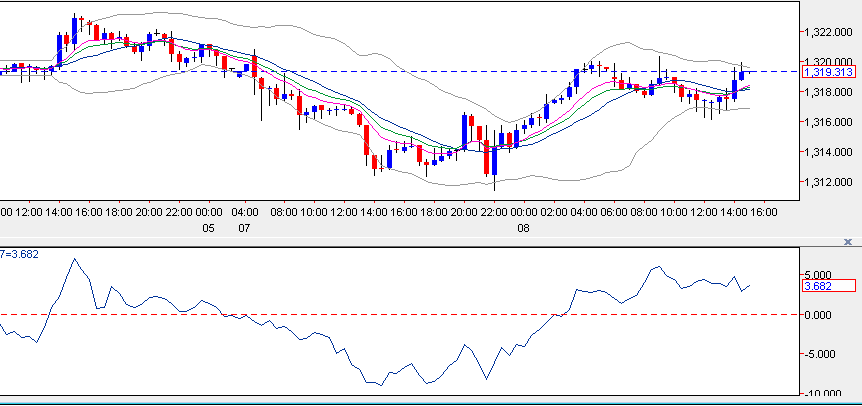Click the 5.000 indicator axis label
This screenshot has height=406, width=862.
tap(819, 275)
